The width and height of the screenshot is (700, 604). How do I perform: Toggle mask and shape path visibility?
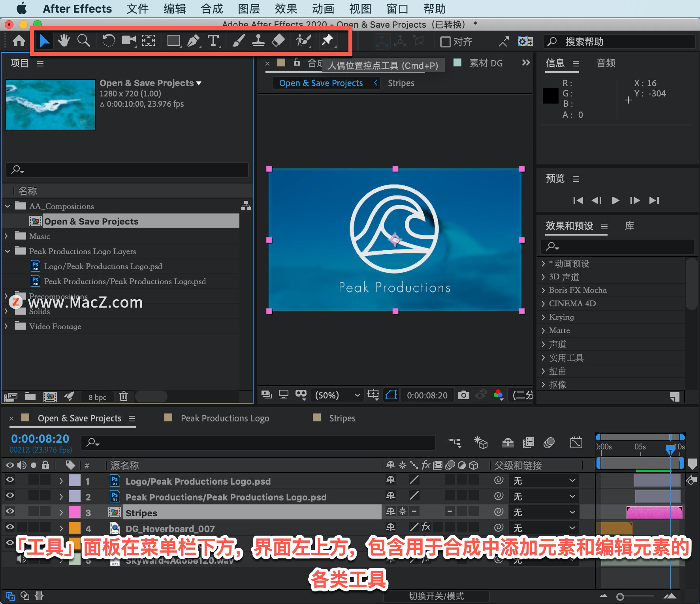[391, 395]
